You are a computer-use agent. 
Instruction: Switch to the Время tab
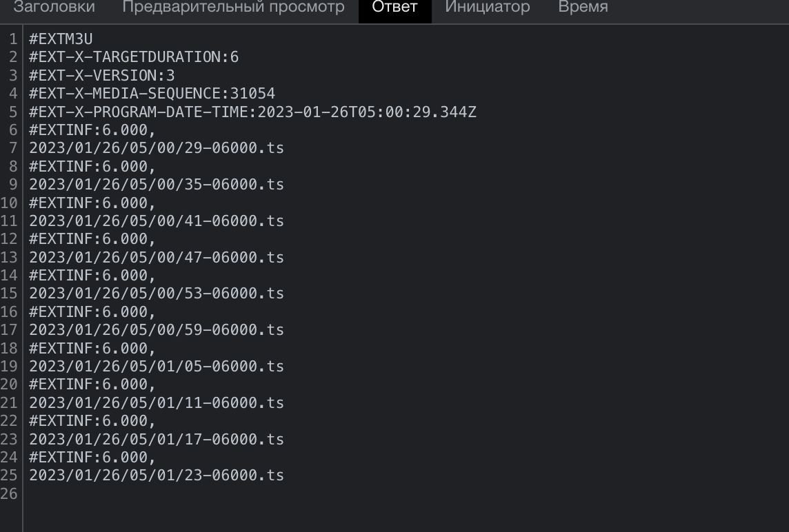coord(583,8)
